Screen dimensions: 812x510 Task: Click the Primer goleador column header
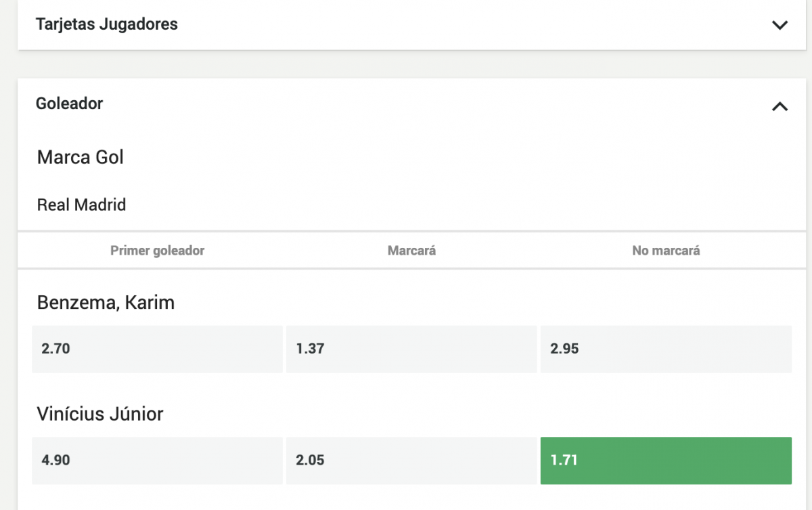click(x=157, y=251)
